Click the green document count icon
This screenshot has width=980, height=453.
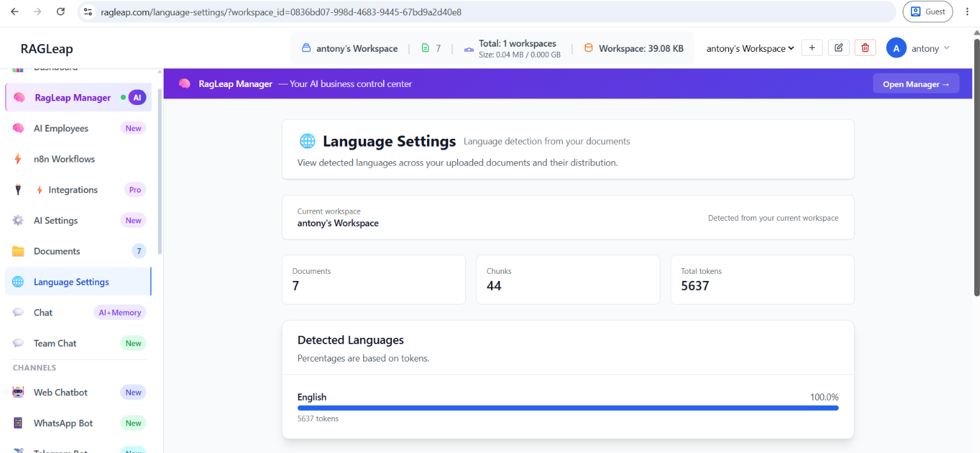point(426,48)
